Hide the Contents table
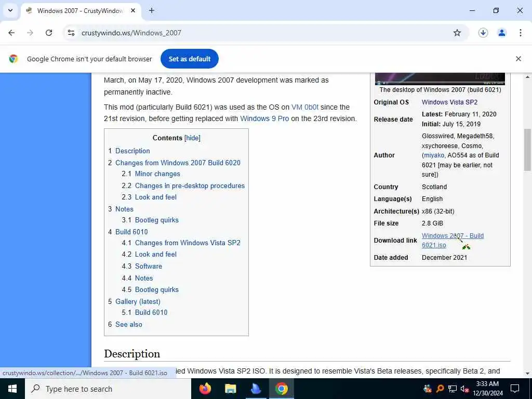Viewport: 532px width, 399px height. tap(192, 138)
